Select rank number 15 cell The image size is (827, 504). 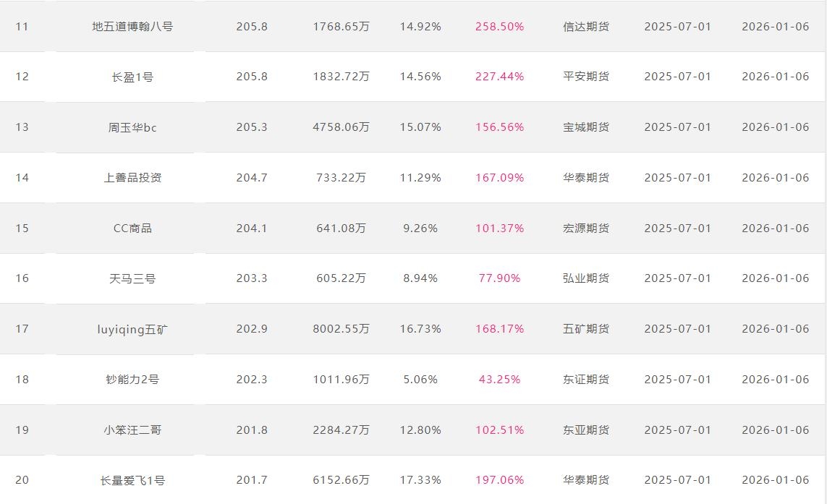[x=22, y=228]
